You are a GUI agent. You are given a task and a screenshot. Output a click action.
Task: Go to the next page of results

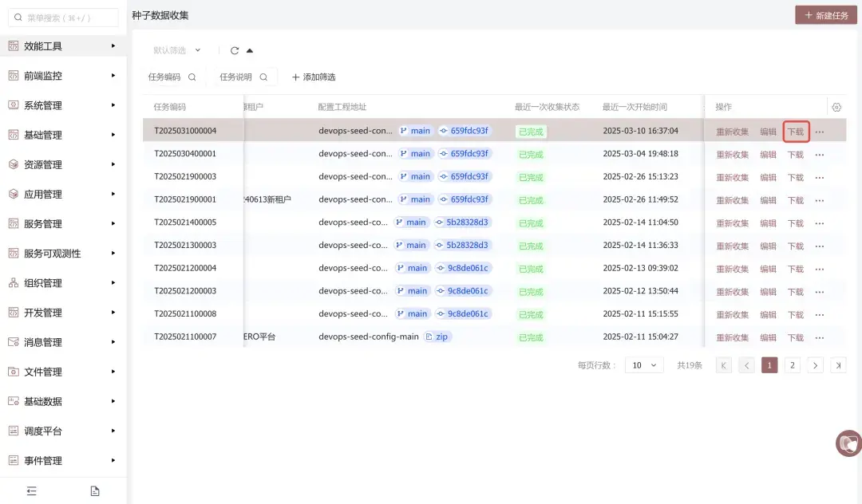point(815,365)
